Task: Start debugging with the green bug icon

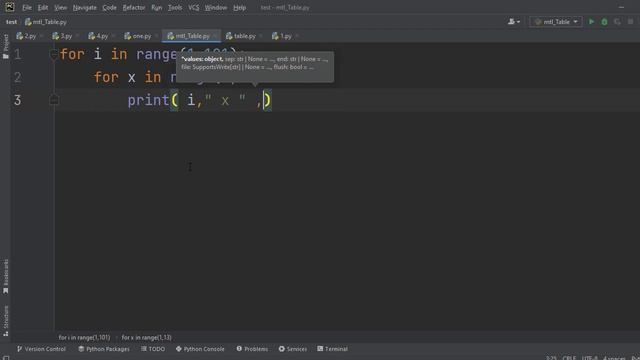Action: tap(604, 22)
